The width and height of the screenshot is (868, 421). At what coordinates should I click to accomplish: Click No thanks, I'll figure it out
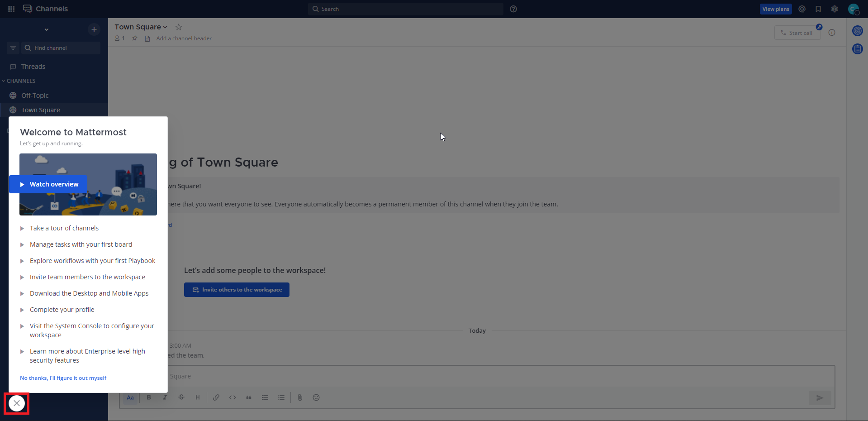(x=63, y=378)
